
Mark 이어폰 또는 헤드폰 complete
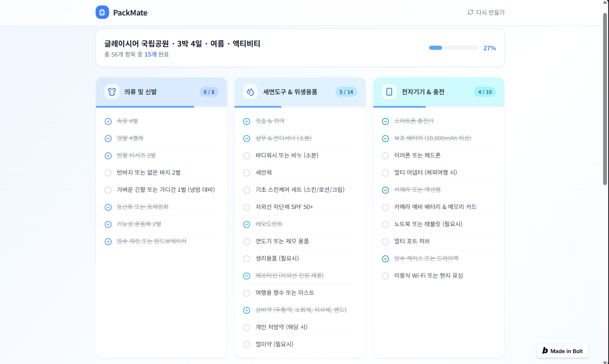pyautogui.click(x=385, y=155)
